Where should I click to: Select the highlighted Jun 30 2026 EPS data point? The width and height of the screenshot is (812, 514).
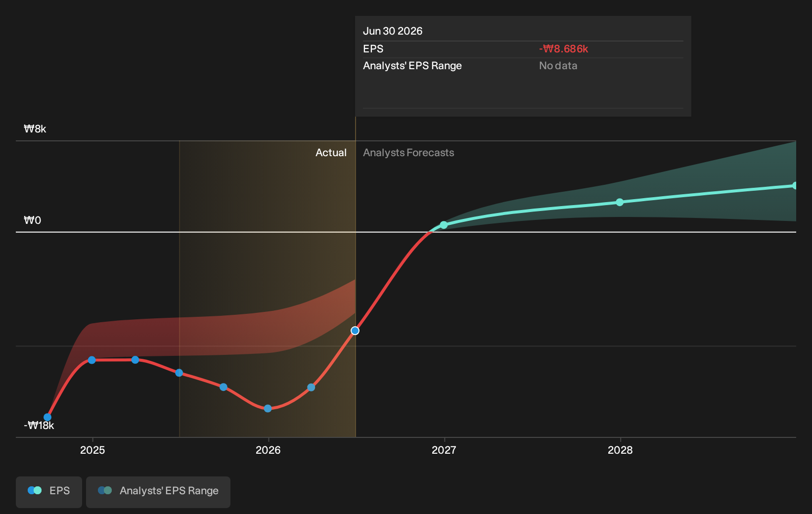click(x=355, y=331)
